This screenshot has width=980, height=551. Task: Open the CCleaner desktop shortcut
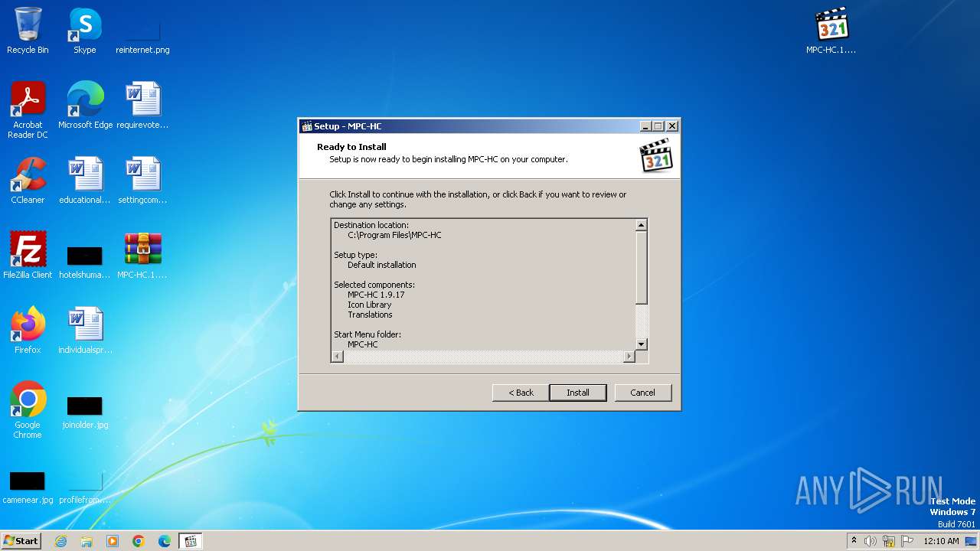[x=28, y=181]
